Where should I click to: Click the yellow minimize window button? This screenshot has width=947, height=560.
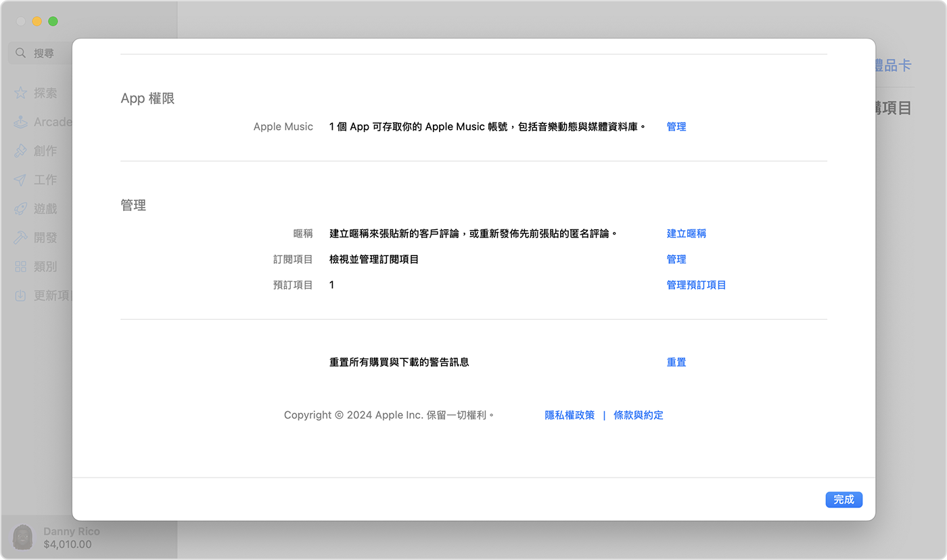[x=37, y=22]
